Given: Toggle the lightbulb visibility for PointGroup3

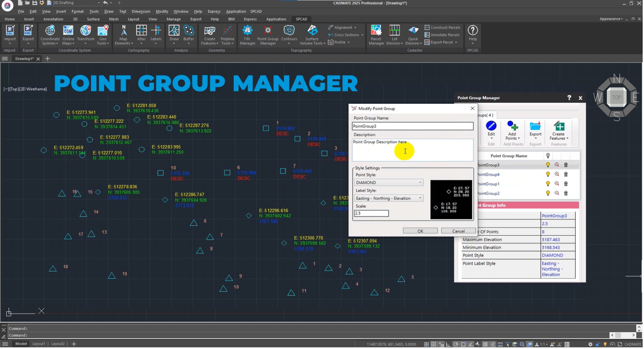Looking at the screenshot, I should [548, 165].
